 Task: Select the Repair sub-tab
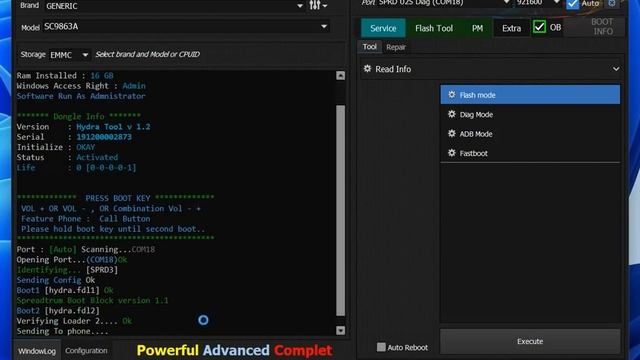pos(396,47)
